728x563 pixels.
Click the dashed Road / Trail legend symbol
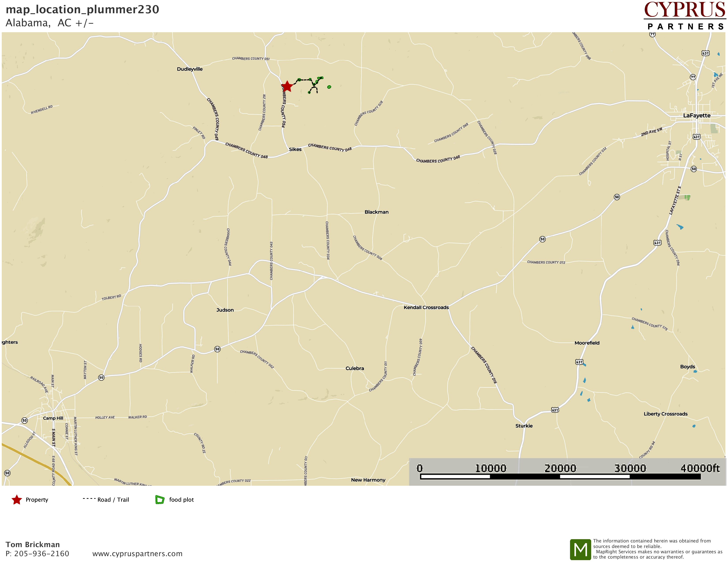(x=89, y=499)
